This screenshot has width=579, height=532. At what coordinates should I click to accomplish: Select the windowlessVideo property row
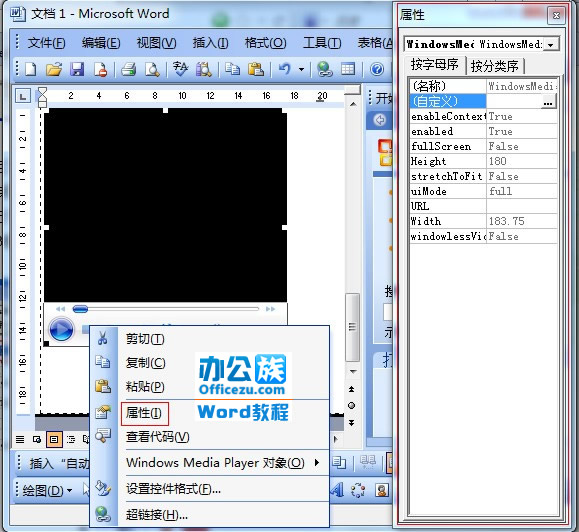click(x=483, y=236)
